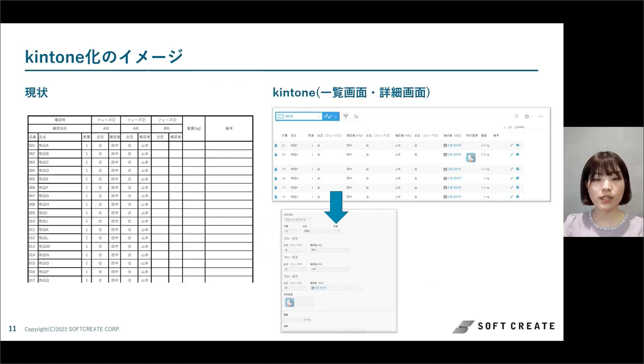Image resolution: width=644 pixels, height=364 pixels.
Task: Delete the 物品P record via round icon
Action: pyautogui.click(x=517, y=187)
